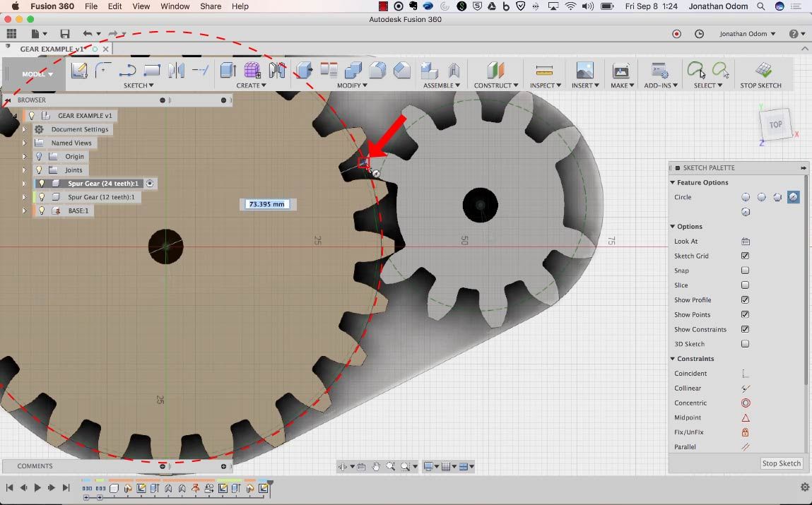Click the Look At icon in Sketch Palette
812x505 pixels.
(x=745, y=242)
